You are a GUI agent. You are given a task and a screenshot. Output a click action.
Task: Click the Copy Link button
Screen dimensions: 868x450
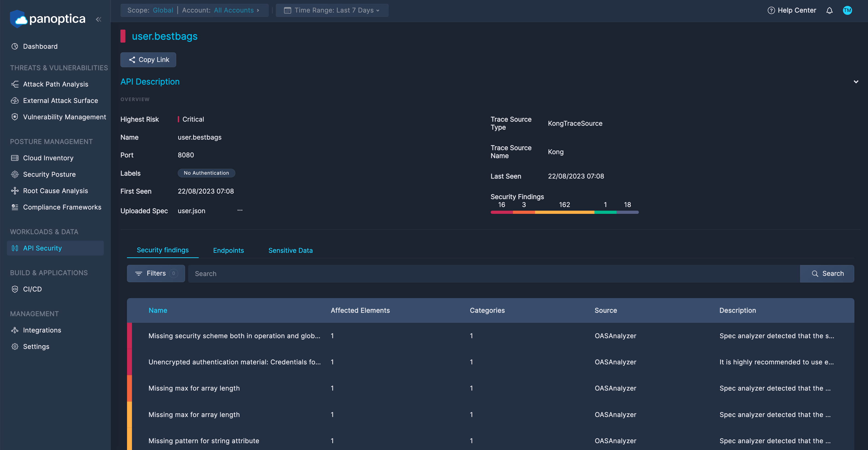coord(148,60)
